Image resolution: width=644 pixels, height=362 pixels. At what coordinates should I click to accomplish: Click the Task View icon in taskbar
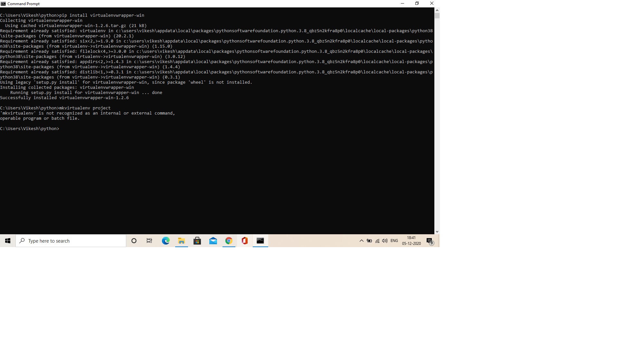pyautogui.click(x=149, y=240)
